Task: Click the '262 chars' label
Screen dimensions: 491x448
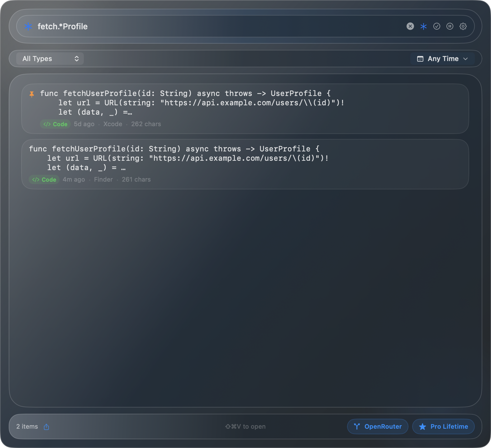Action: point(146,124)
